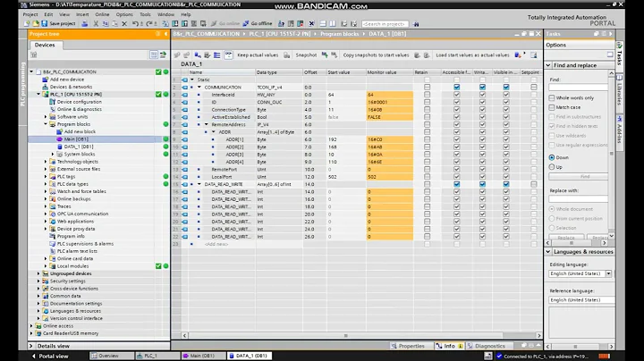Expand the PLC tags folder
Image resolution: width=644 pixels, height=361 pixels.
coord(46,176)
